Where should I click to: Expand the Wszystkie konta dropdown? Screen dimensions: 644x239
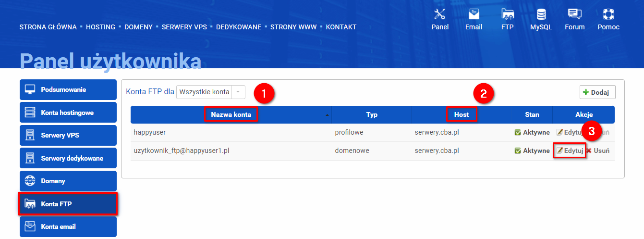(x=211, y=92)
